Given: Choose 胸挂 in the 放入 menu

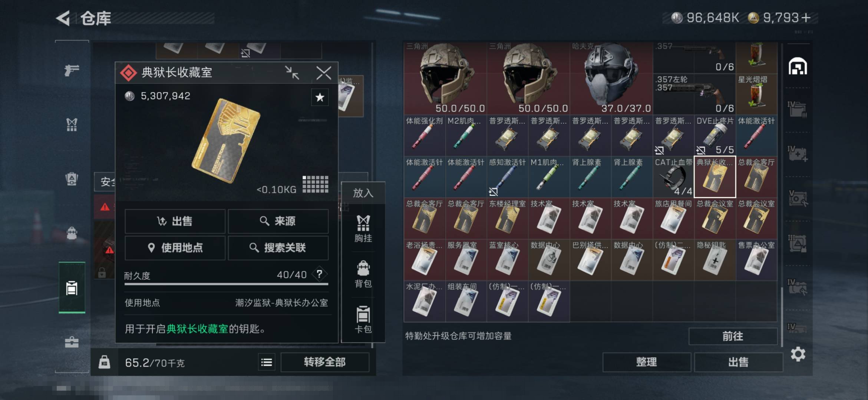Looking at the screenshot, I should point(363,229).
